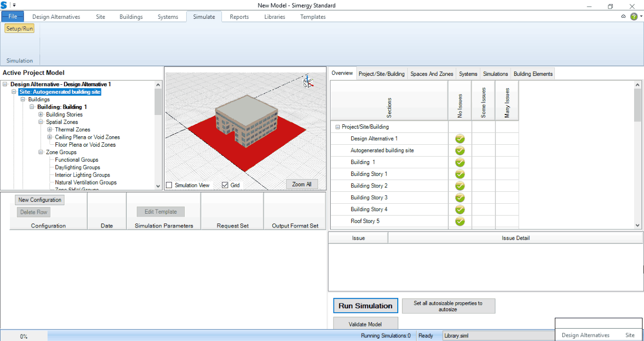Go to the Buildings ribbon tab
The width and height of the screenshot is (644, 341).
[131, 17]
